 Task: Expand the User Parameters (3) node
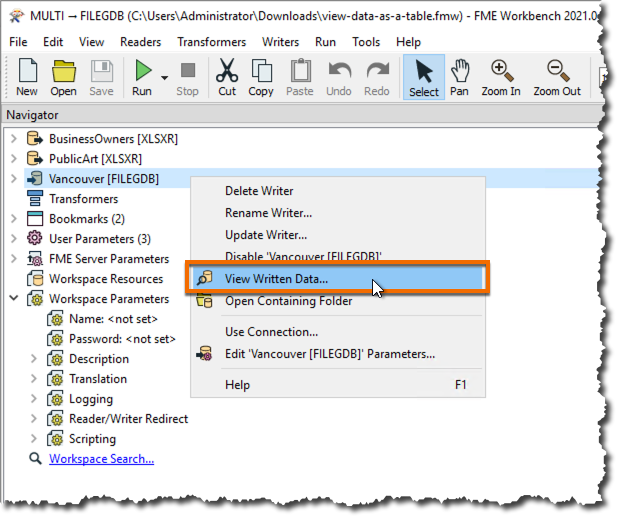point(14,238)
